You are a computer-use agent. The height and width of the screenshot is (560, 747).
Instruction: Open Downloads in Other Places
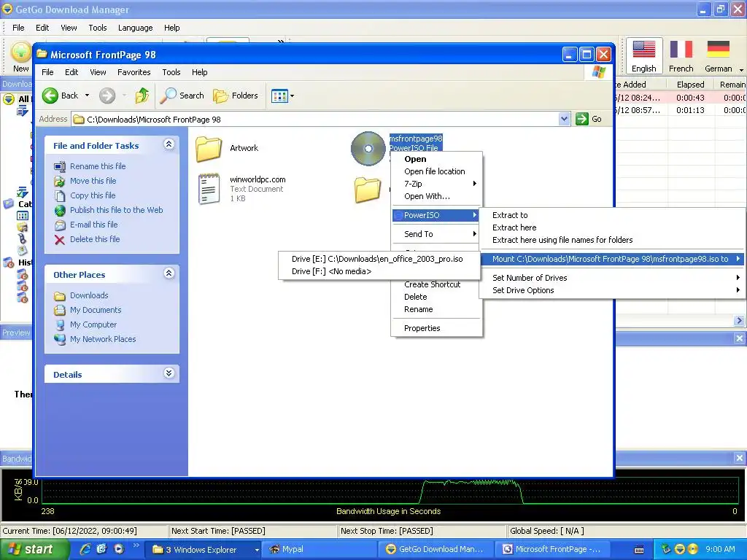pos(89,295)
